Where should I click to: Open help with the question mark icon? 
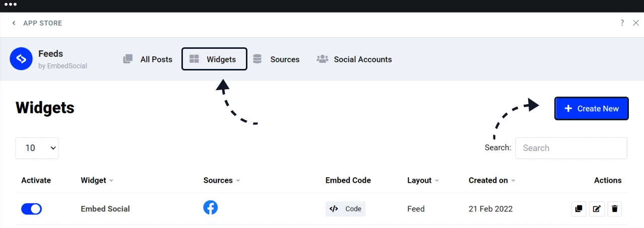[622, 23]
